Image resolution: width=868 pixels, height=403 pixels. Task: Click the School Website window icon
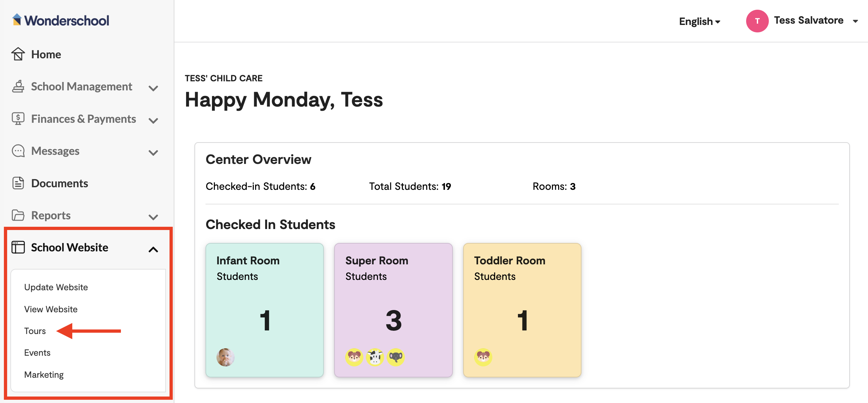tap(18, 247)
